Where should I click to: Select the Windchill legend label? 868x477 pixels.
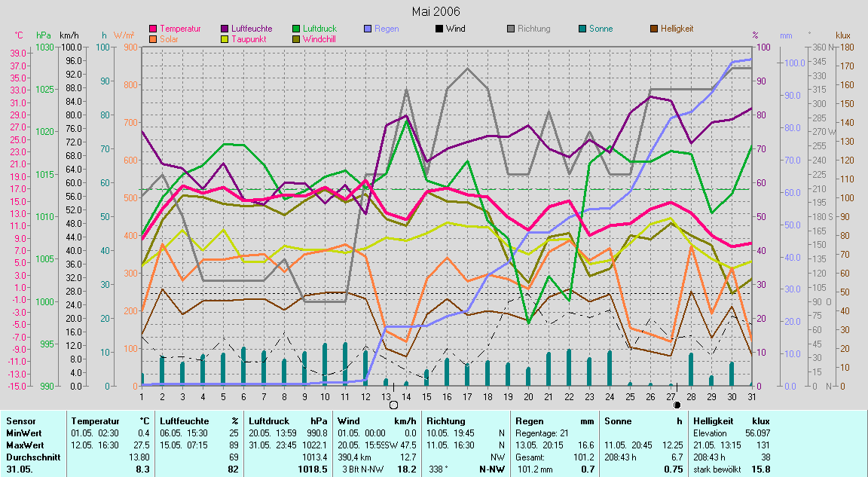[319, 38]
